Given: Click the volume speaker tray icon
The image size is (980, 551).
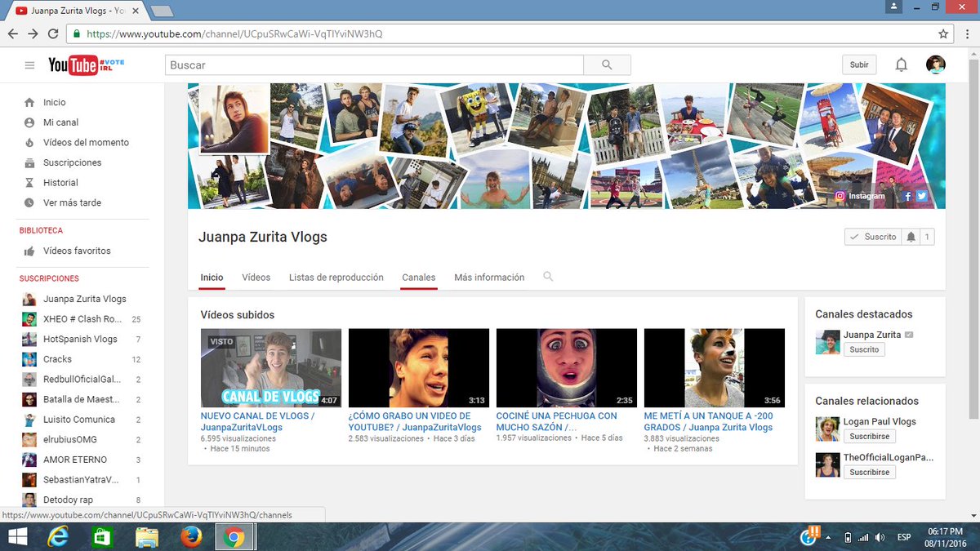Looking at the screenshot, I should (879, 537).
